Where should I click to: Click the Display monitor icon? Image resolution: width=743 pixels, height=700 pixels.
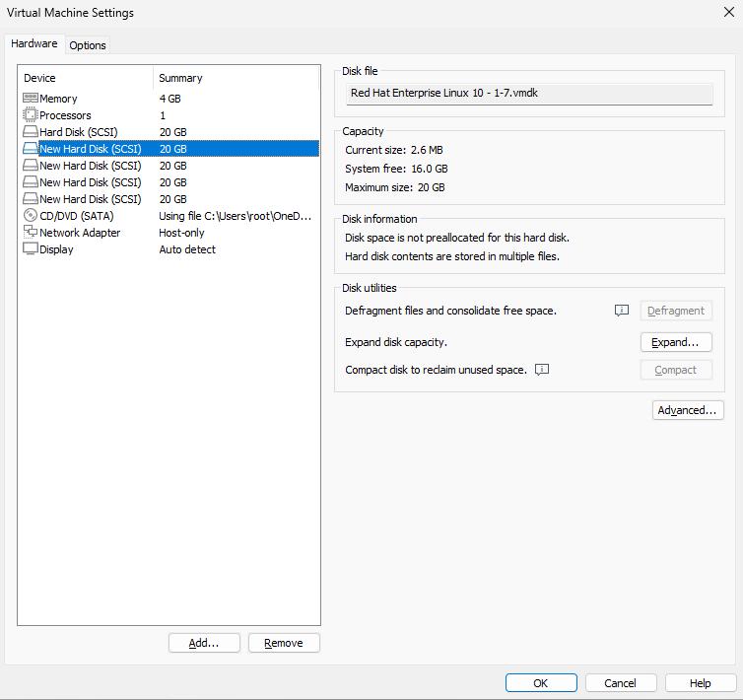point(31,249)
